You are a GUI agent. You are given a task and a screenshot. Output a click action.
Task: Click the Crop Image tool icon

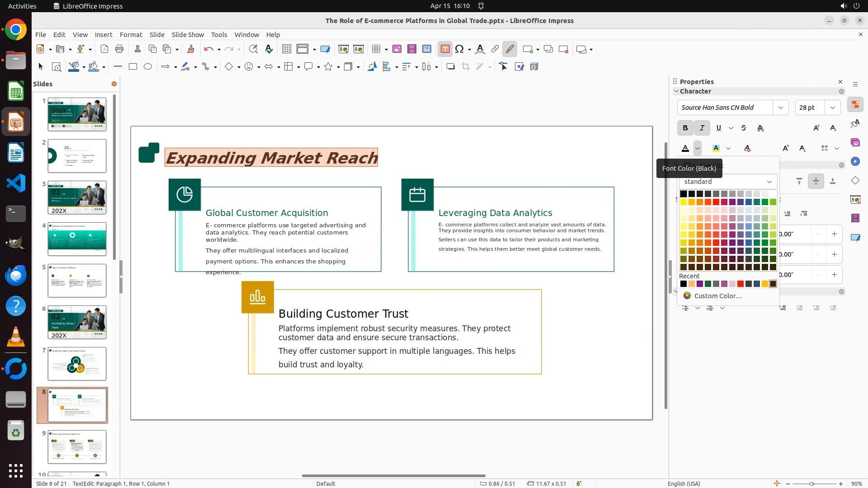point(466,67)
